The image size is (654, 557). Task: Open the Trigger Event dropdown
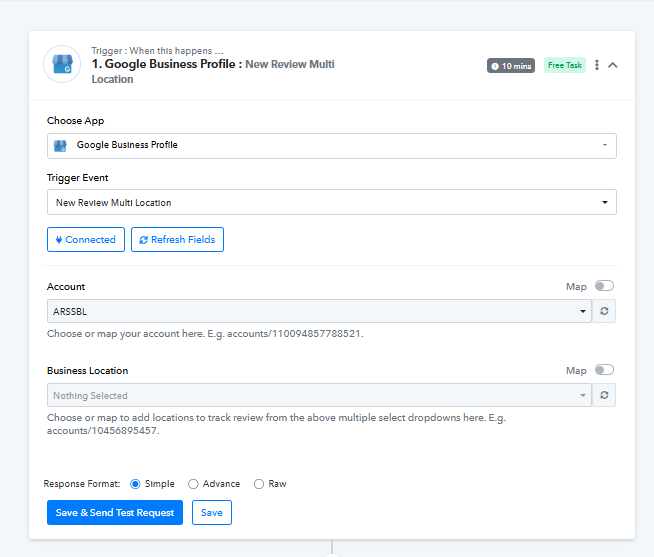coord(332,202)
